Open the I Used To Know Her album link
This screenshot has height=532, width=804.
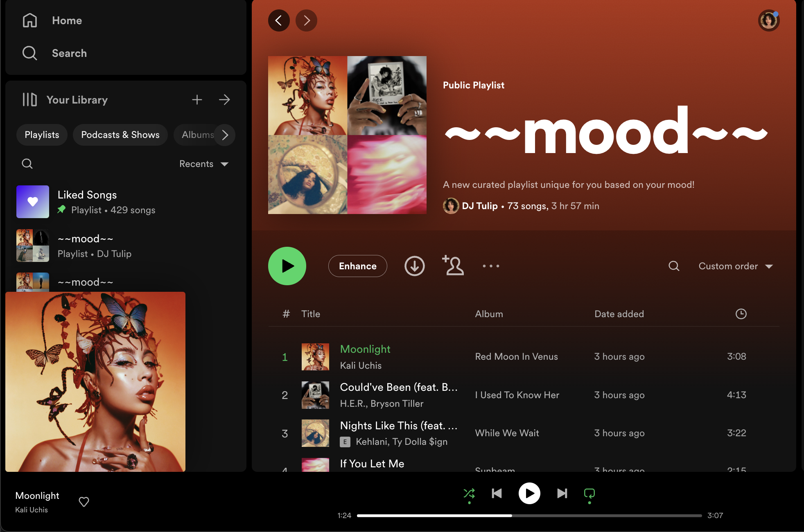point(517,395)
